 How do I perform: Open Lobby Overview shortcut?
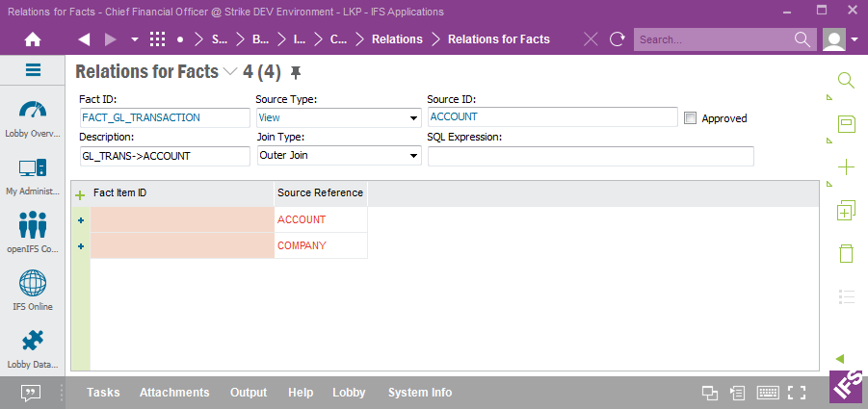[33, 118]
